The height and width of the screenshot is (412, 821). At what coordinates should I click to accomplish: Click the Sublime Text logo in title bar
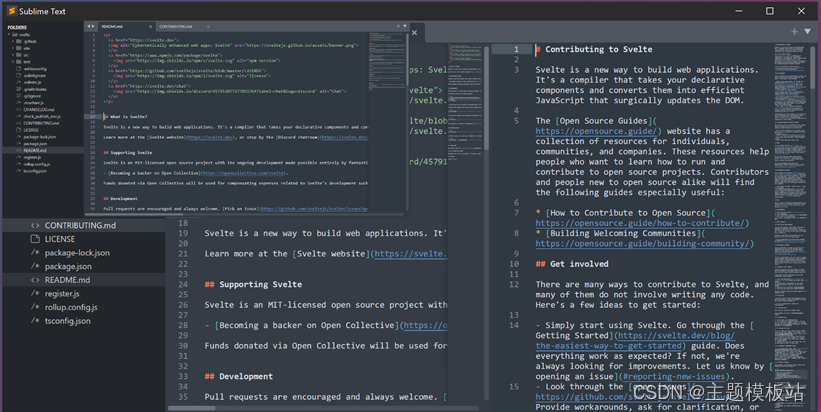(x=11, y=11)
